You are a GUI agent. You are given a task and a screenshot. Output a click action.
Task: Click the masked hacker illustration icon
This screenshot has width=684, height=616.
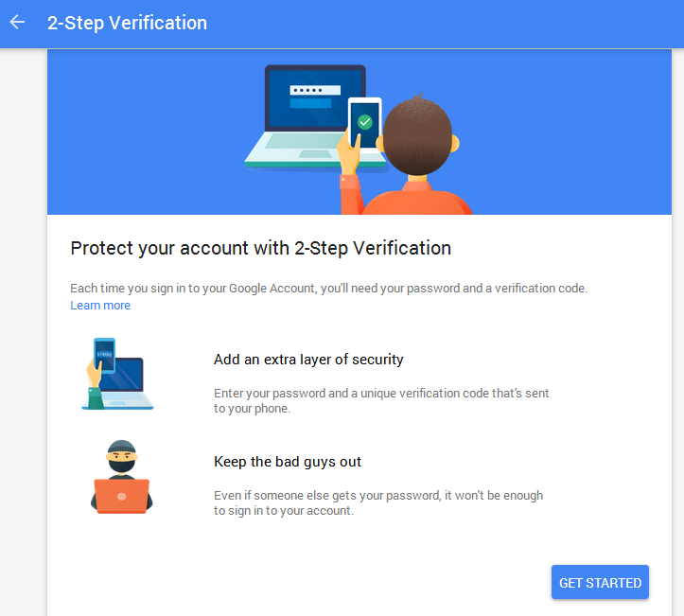(122, 477)
